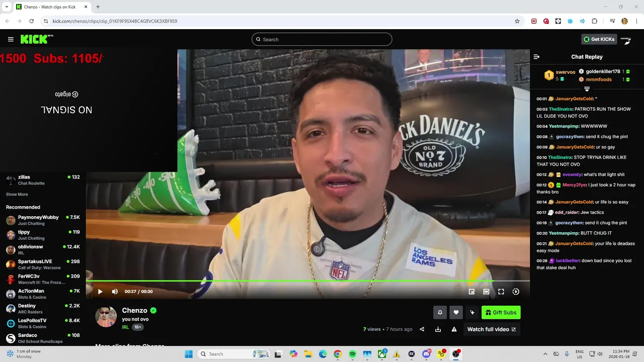Open Discord from the taskbar
This screenshot has width=644, height=362.
pyautogui.click(x=427, y=354)
